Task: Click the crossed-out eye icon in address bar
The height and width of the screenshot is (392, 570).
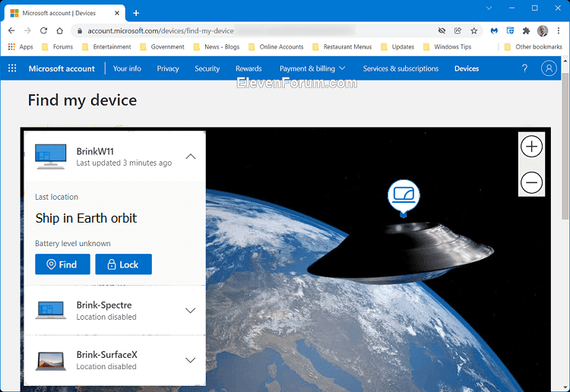Action: click(442, 31)
